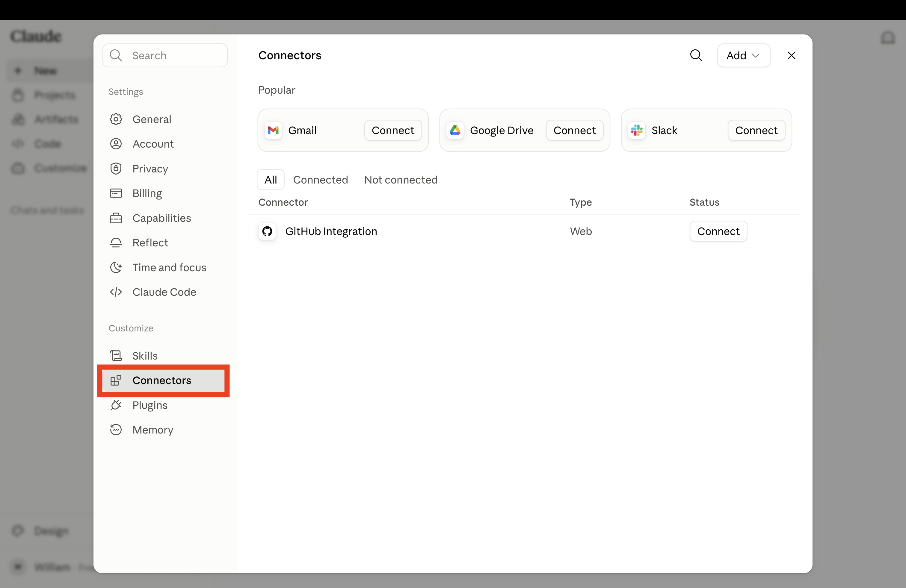This screenshot has height=588, width=906.
Task: Click the Reflect bell-shaped icon
Action: click(116, 243)
